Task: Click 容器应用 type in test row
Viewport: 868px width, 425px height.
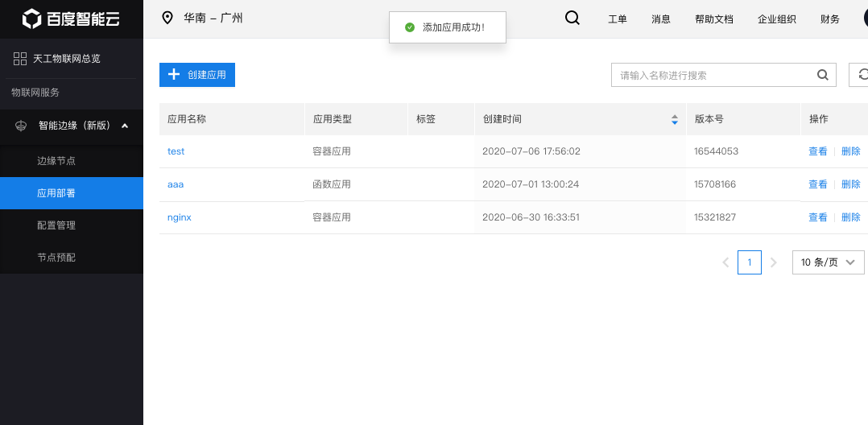Action: coord(332,151)
